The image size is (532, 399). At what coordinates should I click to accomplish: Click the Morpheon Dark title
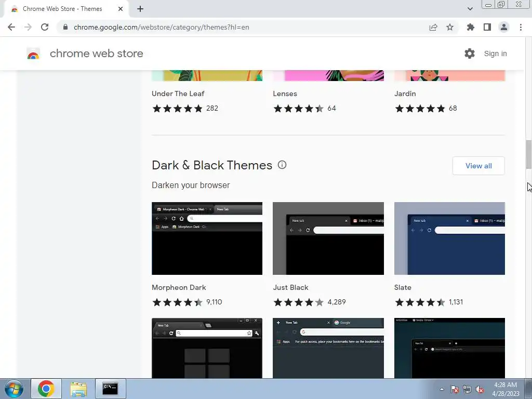point(179,287)
